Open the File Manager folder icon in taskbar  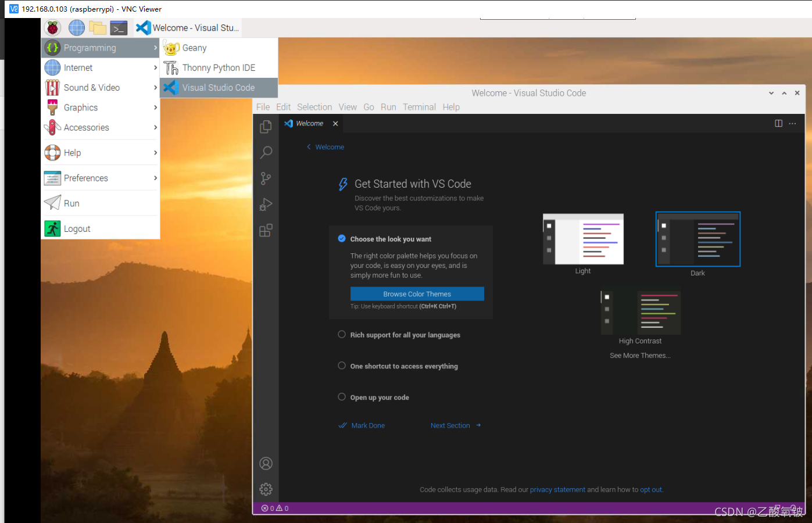click(98, 27)
